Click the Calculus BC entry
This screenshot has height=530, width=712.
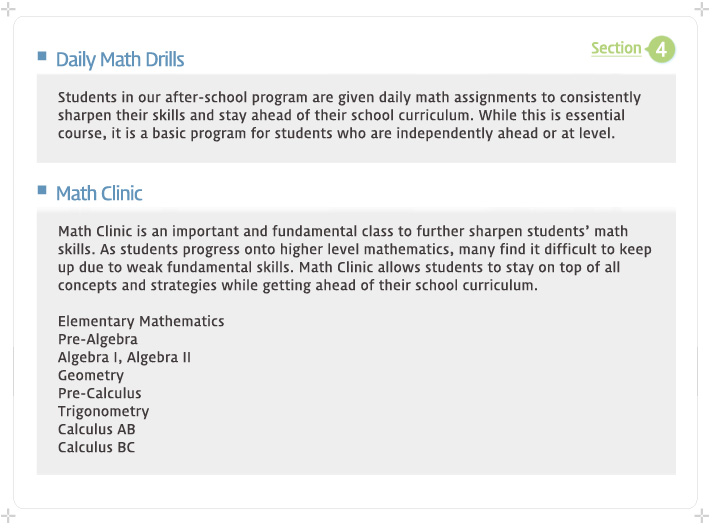tap(96, 447)
